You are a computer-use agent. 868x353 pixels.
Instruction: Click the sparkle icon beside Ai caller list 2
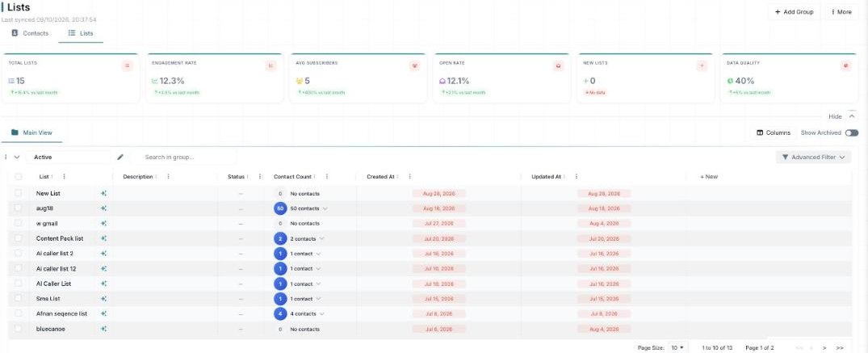point(103,254)
